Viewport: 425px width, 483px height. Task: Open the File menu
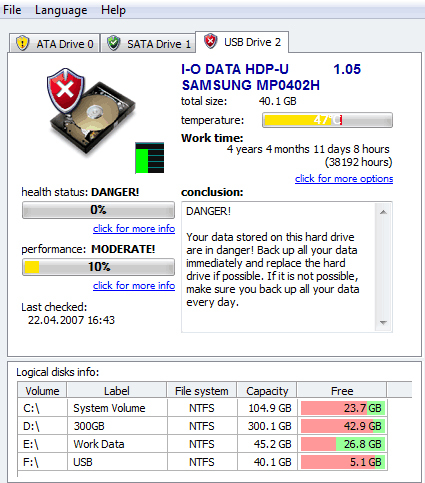point(12,10)
